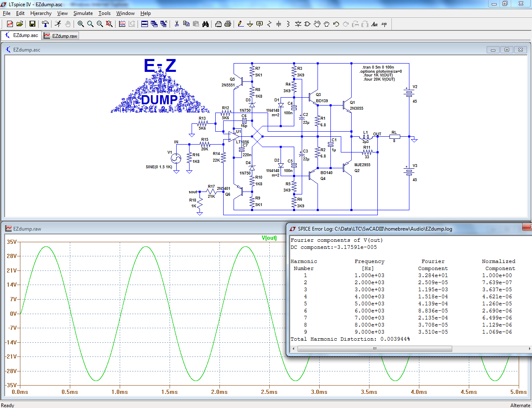Place a Ground symbol from toolbar
The width and height of the screenshot is (532, 408).
(x=250, y=24)
